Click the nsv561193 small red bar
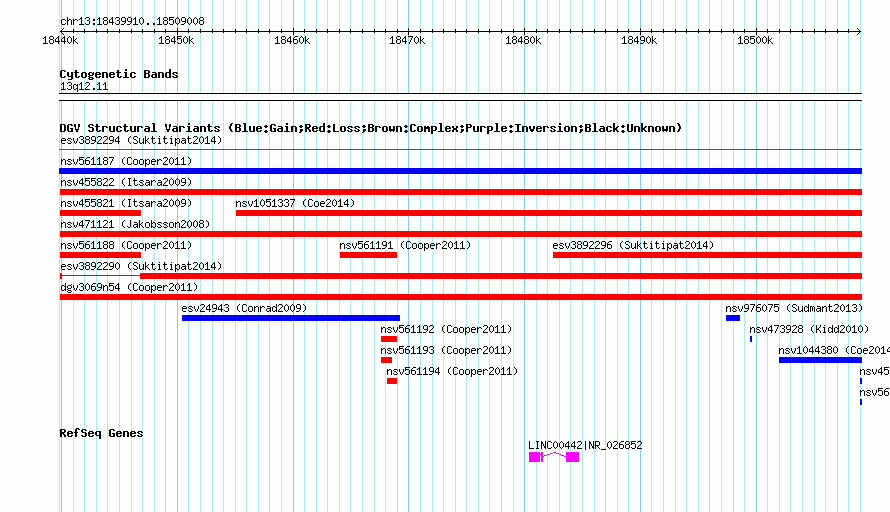 (387, 360)
